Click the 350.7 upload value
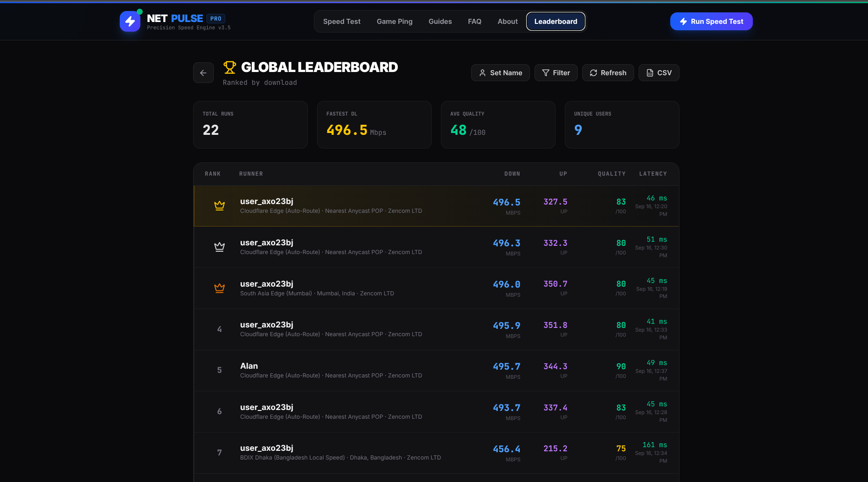Image resolution: width=868 pixels, height=482 pixels. coord(555,284)
